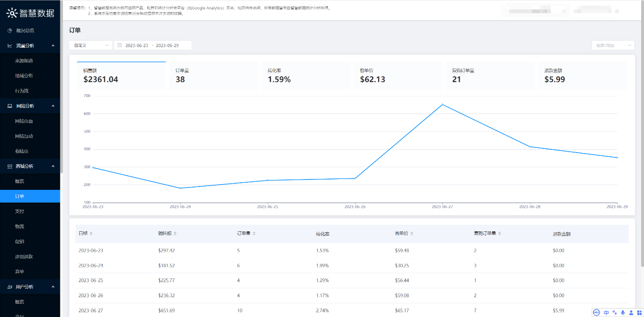The height and width of the screenshot is (317, 644).
Task: Collapse the 商城分析 sidebar group
Action: 53,166
